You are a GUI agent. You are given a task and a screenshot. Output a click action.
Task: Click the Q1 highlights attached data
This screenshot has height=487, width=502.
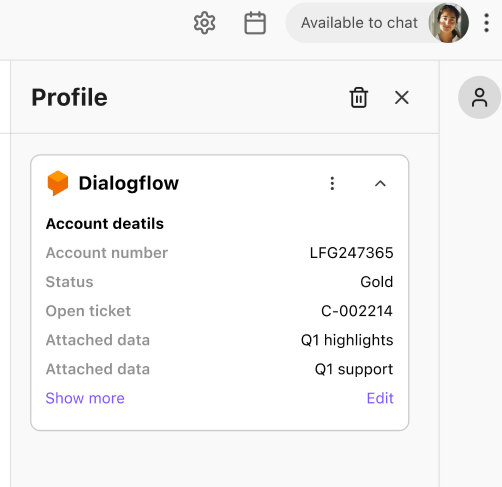pyautogui.click(x=347, y=340)
